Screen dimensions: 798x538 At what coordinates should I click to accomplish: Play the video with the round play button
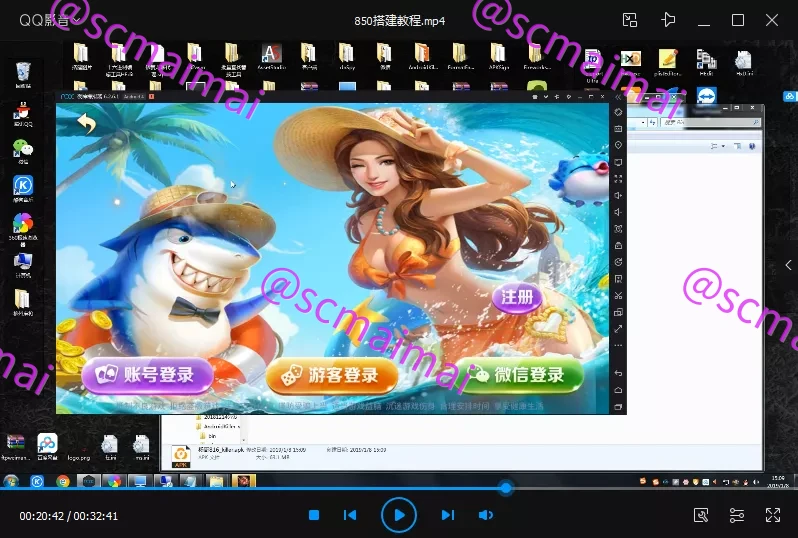point(398,515)
